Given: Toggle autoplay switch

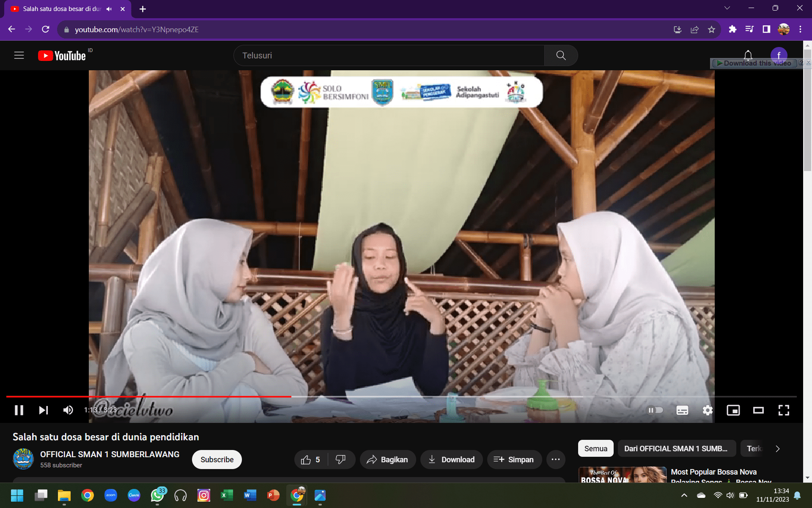Looking at the screenshot, I should tap(656, 410).
